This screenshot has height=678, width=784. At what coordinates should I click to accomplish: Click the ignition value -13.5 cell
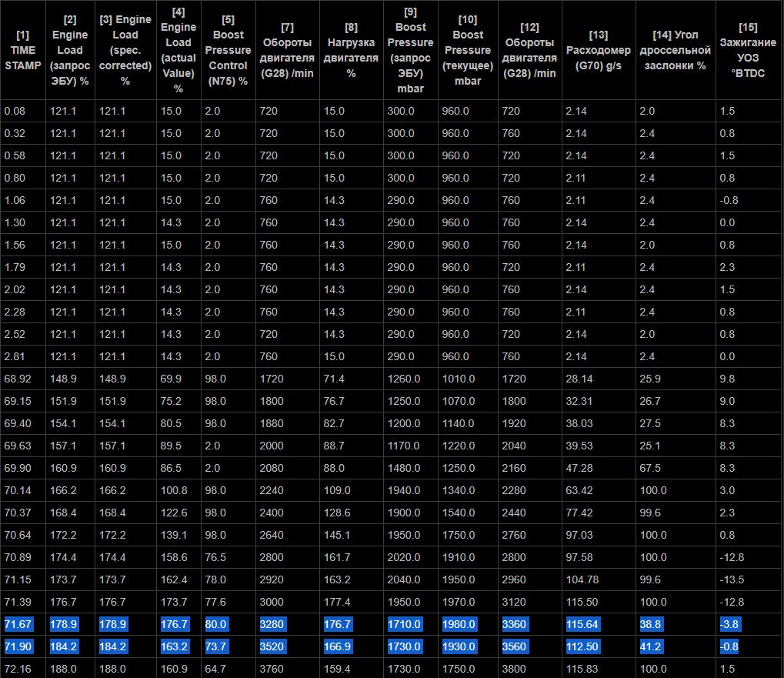click(733, 579)
